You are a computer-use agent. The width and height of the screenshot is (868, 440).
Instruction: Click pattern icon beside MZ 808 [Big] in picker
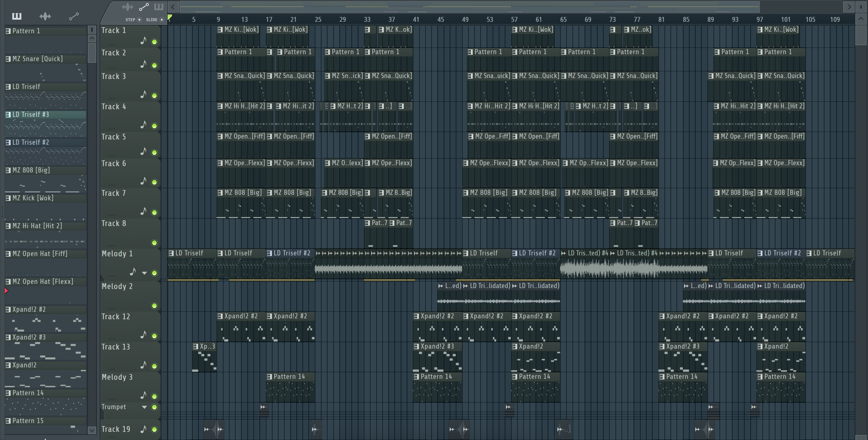8,170
